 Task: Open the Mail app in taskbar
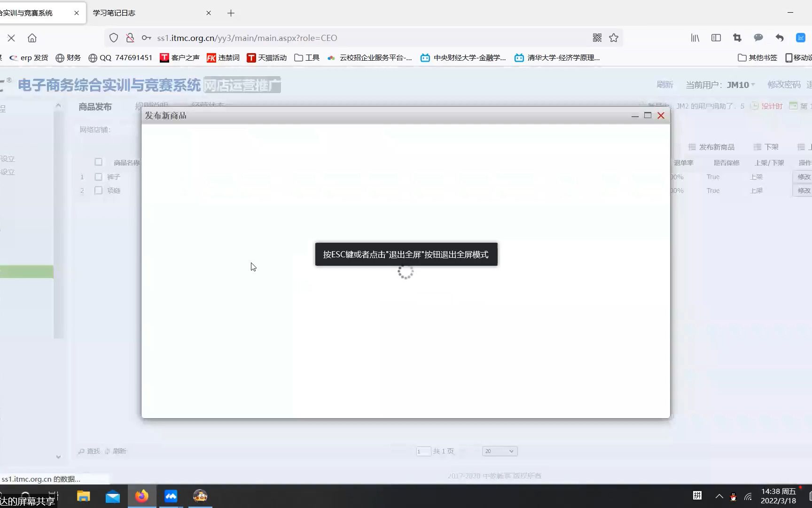click(x=113, y=496)
